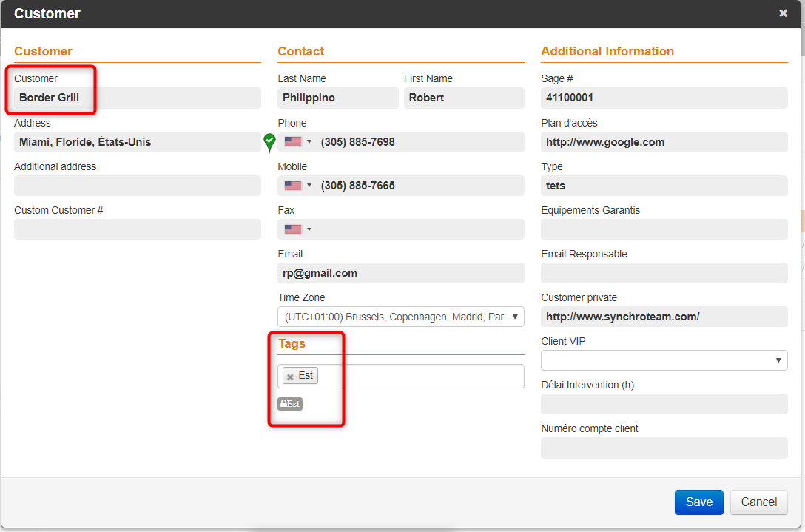Edit the Customer private URL field
Screen dimensions: 805x532
(664, 317)
